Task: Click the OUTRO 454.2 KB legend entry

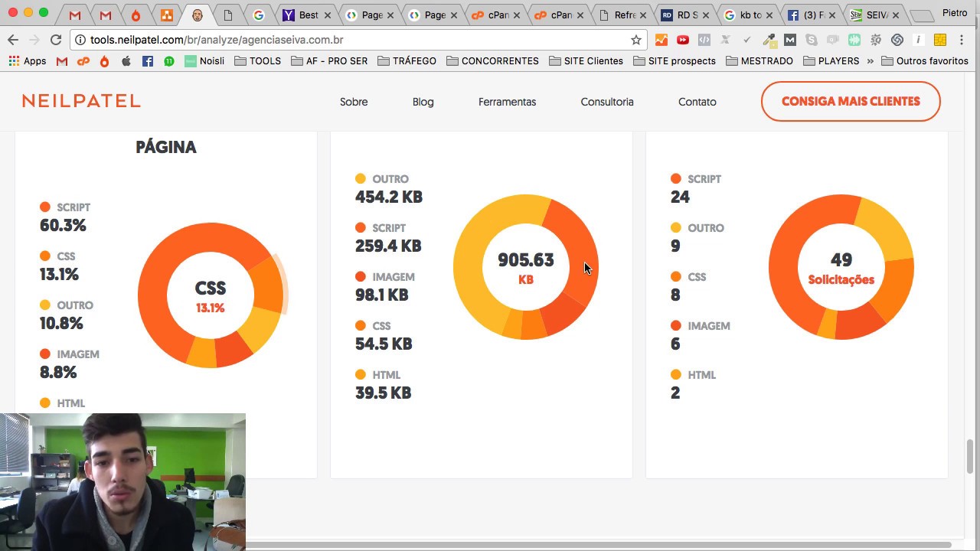Action: 389,188
